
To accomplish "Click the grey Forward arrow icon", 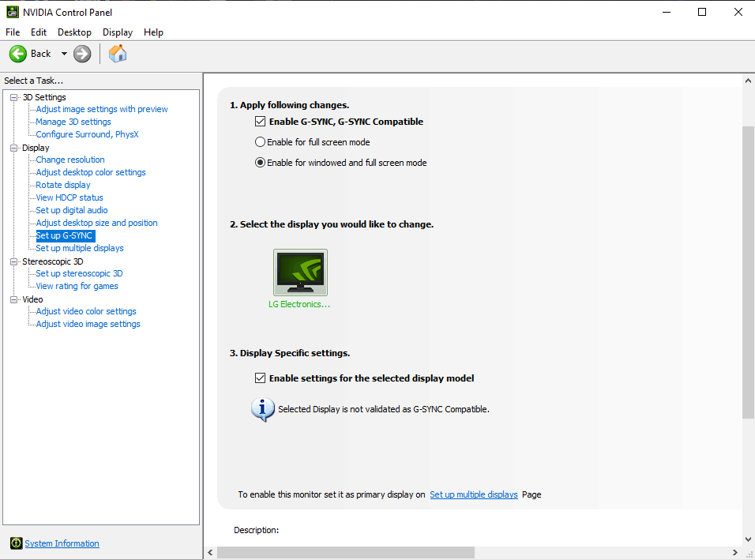I will pos(82,54).
